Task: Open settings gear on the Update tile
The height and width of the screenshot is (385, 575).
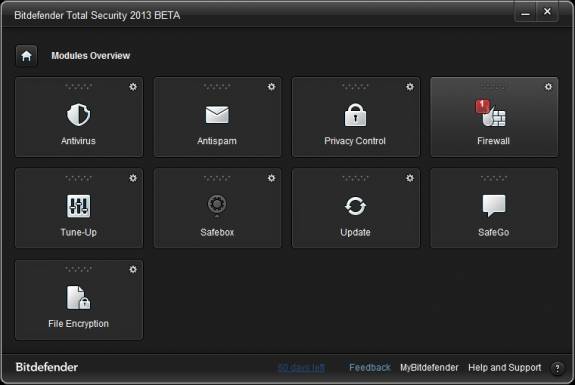Action: coord(410,178)
